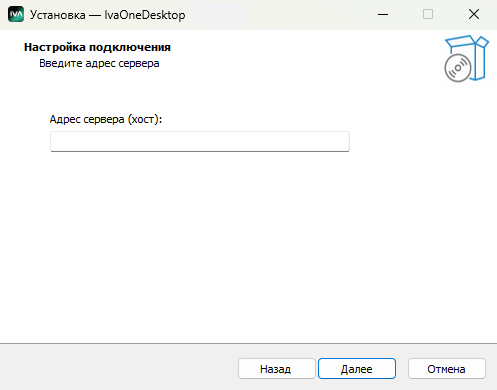Click the "Установка — IvaOneDesktop" window title
This screenshot has height=390, width=497.
coord(108,15)
